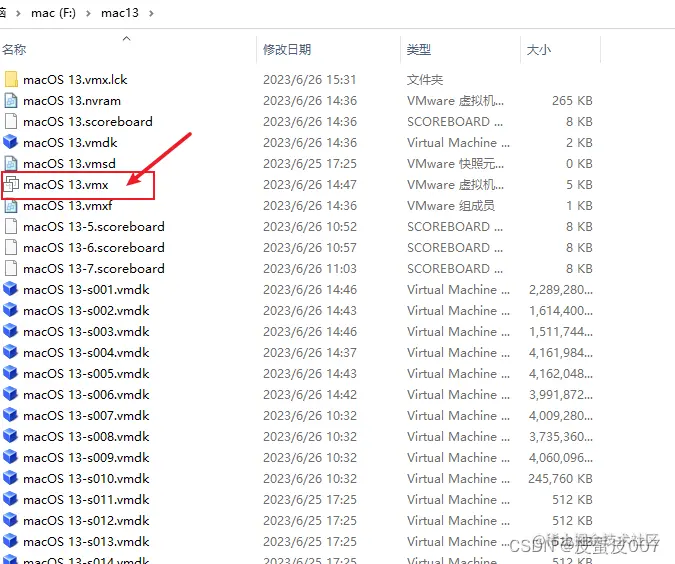The height and width of the screenshot is (564, 675).
Task: Select file name macOS 13.nvram
Action: pos(72,101)
